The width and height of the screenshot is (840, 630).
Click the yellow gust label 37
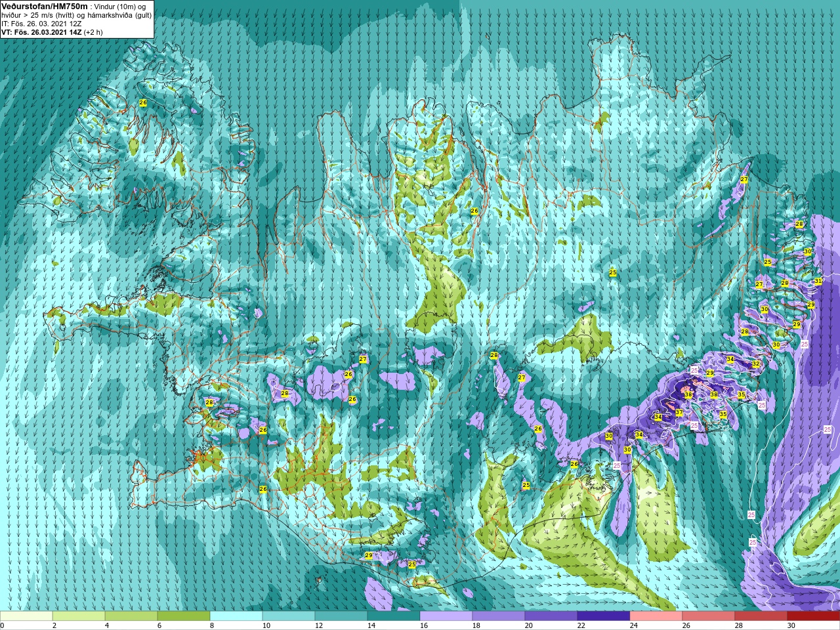point(679,413)
